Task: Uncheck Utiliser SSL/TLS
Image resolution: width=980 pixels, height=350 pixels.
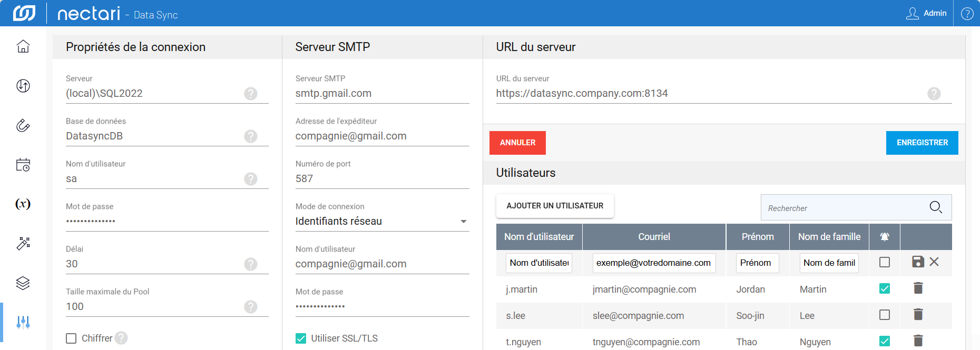Action: (301, 338)
